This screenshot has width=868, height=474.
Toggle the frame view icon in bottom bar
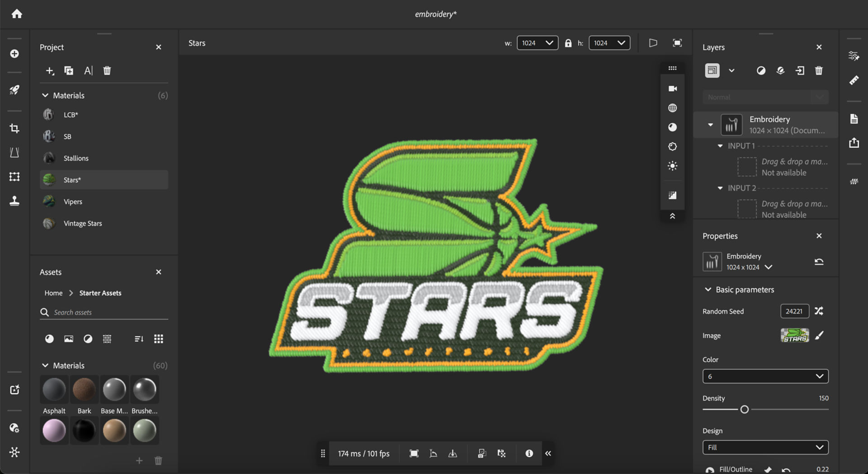pos(414,453)
